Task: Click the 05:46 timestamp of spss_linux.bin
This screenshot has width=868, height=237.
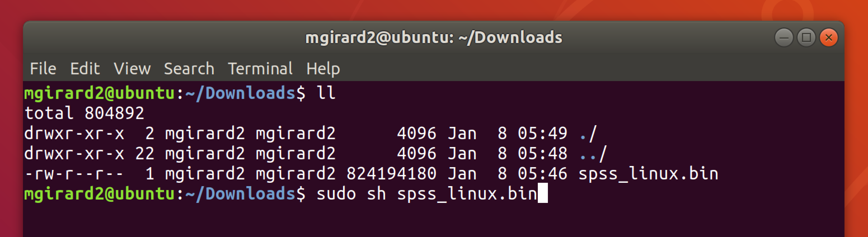Action: pos(543,174)
